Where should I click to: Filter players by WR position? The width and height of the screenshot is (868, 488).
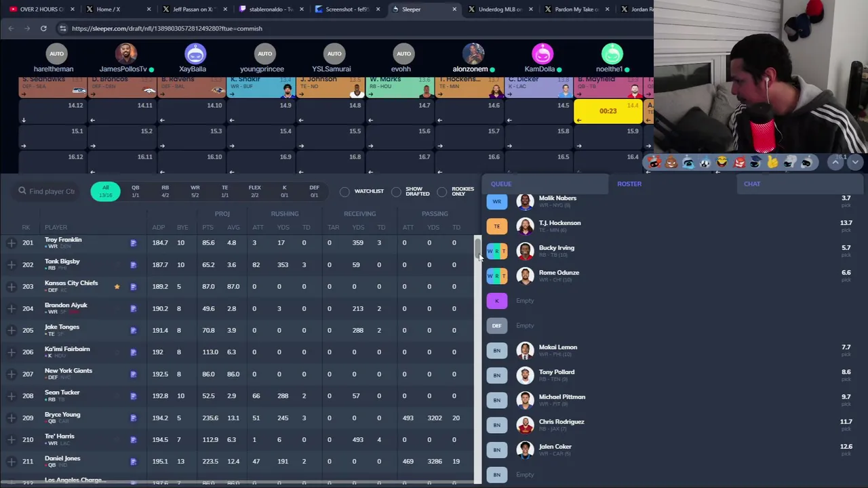click(195, 191)
